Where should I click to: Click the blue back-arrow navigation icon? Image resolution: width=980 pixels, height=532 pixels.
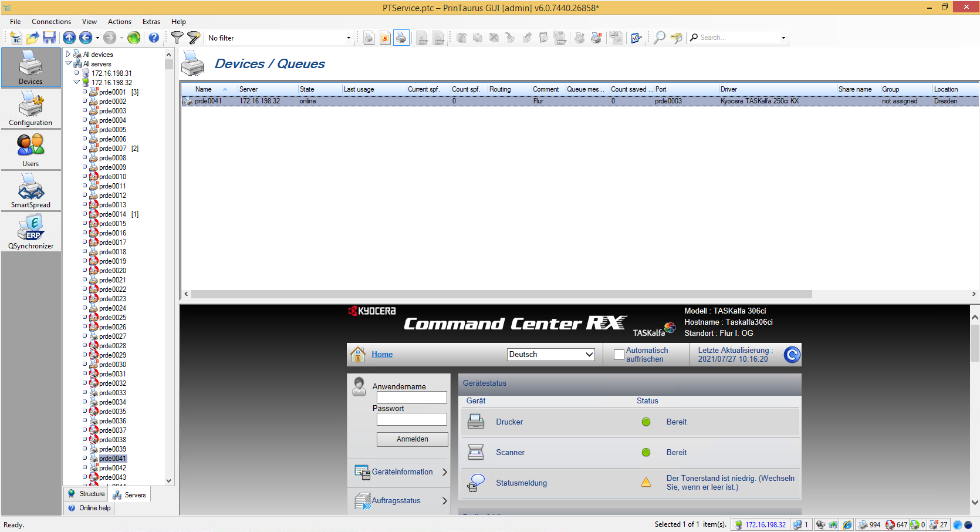[86, 38]
